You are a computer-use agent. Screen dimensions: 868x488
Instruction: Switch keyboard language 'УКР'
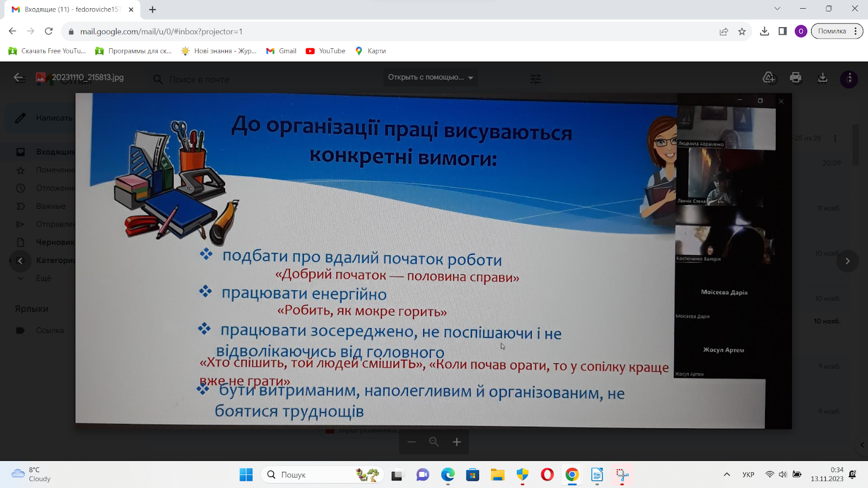[748, 474]
